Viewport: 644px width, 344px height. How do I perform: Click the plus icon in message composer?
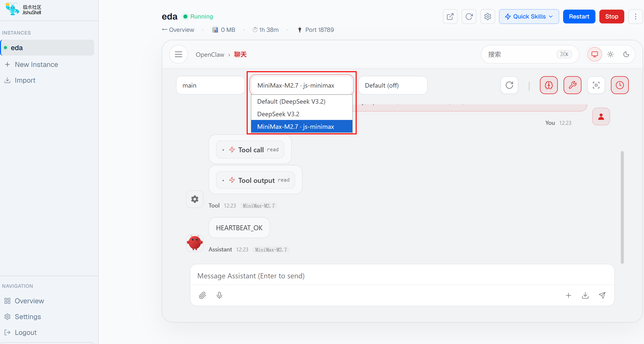[x=569, y=295]
